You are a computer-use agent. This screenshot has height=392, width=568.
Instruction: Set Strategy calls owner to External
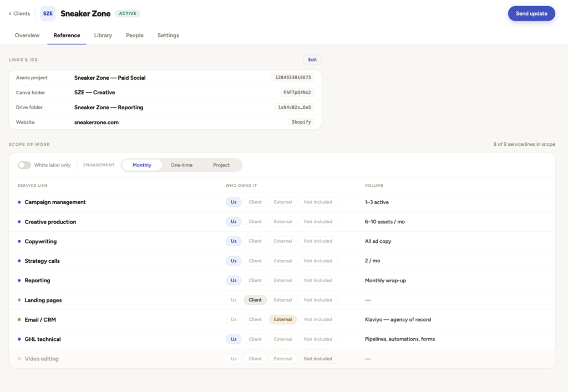coord(282,261)
